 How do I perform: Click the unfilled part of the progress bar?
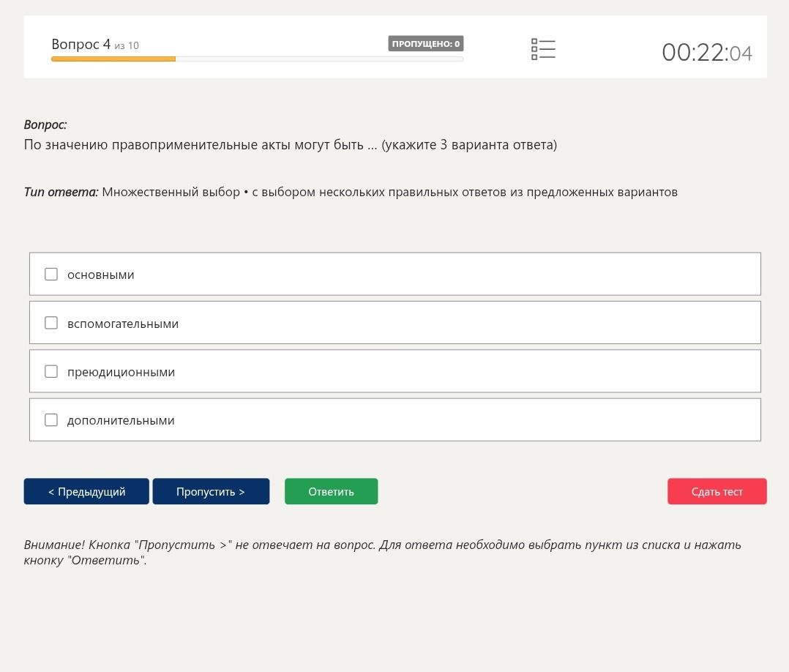coord(320,59)
